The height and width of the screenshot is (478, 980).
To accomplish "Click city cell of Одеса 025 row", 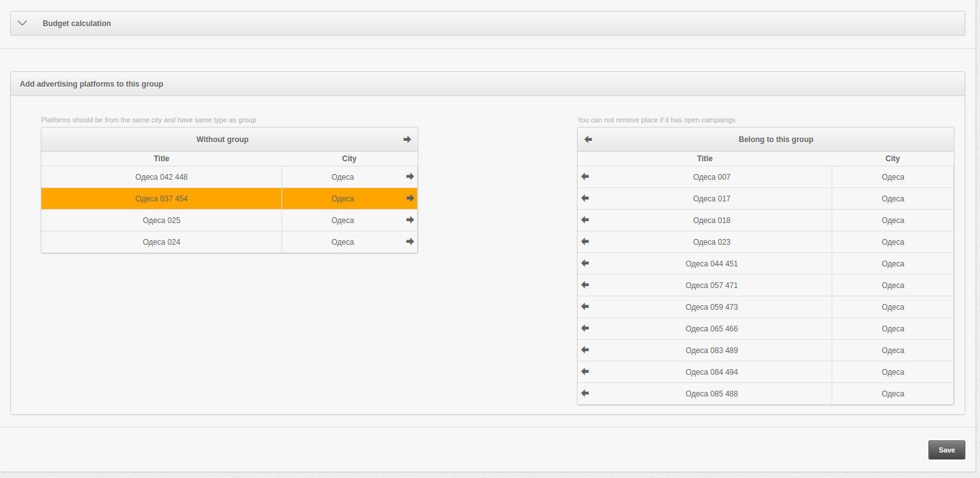I will coord(343,221).
